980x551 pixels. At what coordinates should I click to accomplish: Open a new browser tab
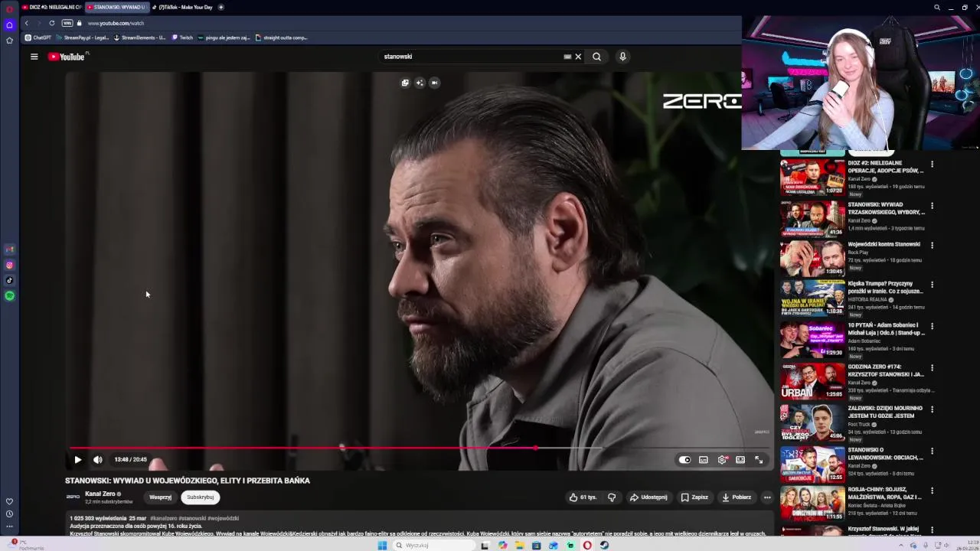point(220,7)
